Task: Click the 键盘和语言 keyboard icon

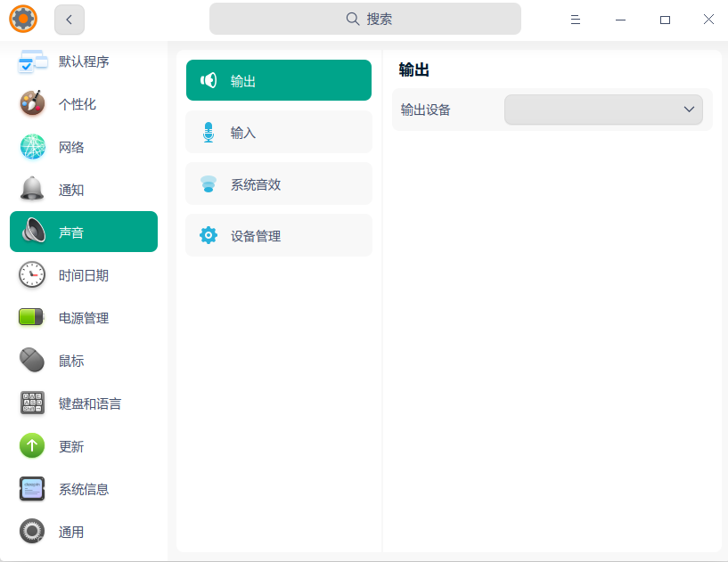Action: [x=32, y=403]
